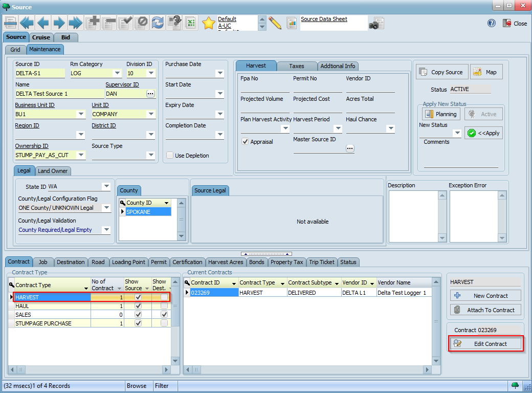Open the Unit ID dropdown showing COMPANY

(151, 114)
